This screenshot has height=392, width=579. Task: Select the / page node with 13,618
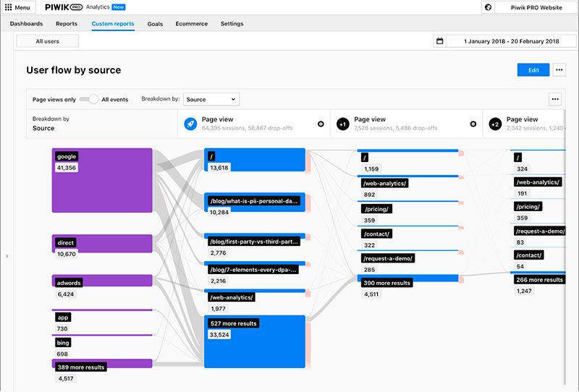255,160
